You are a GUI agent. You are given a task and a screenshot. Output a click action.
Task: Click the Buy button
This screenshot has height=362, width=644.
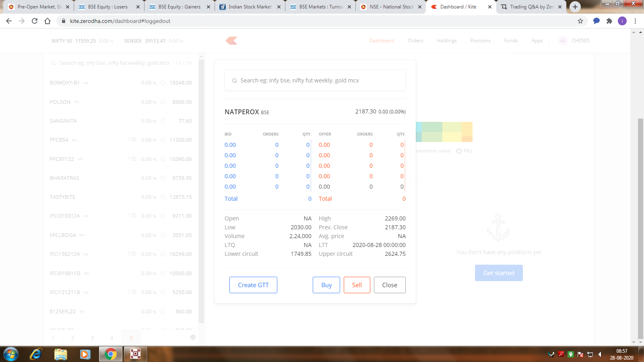[x=326, y=285]
